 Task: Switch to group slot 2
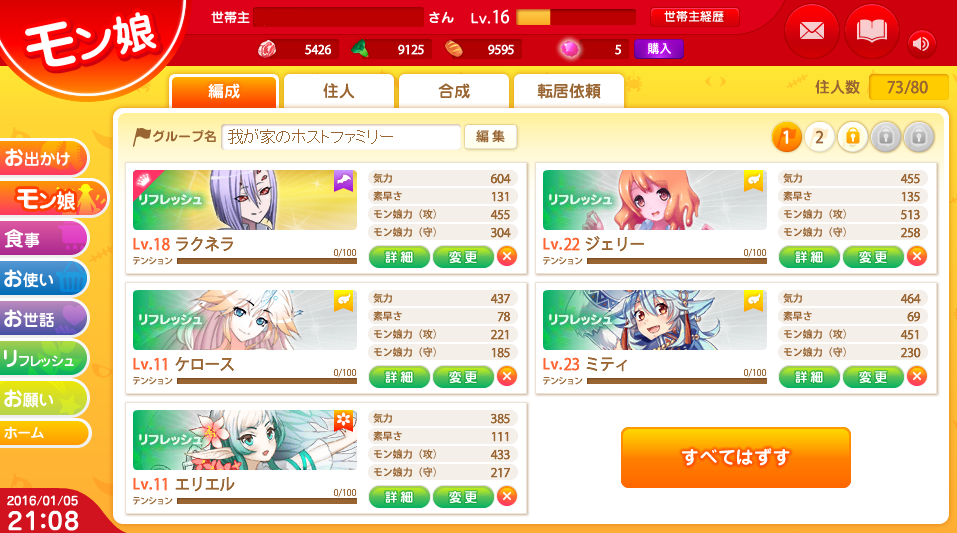[820, 137]
